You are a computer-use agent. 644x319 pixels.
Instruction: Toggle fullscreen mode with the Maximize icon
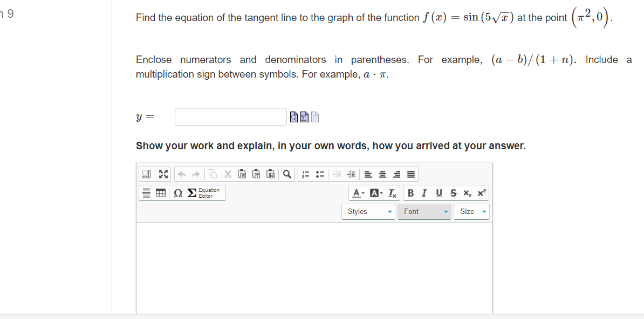[x=163, y=174]
